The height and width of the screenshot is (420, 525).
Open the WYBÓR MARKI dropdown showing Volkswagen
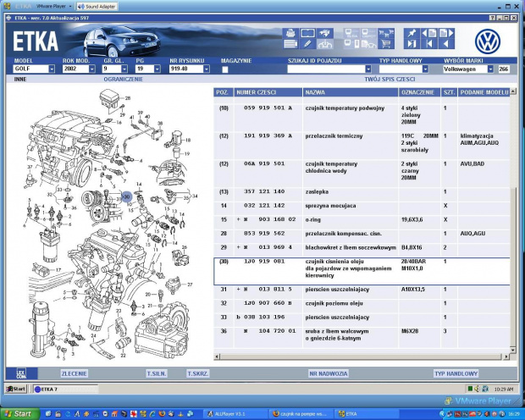coord(490,69)
